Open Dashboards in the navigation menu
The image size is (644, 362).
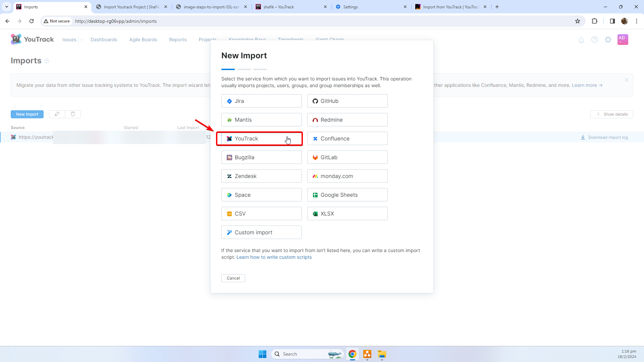click(x=104, y=40)
